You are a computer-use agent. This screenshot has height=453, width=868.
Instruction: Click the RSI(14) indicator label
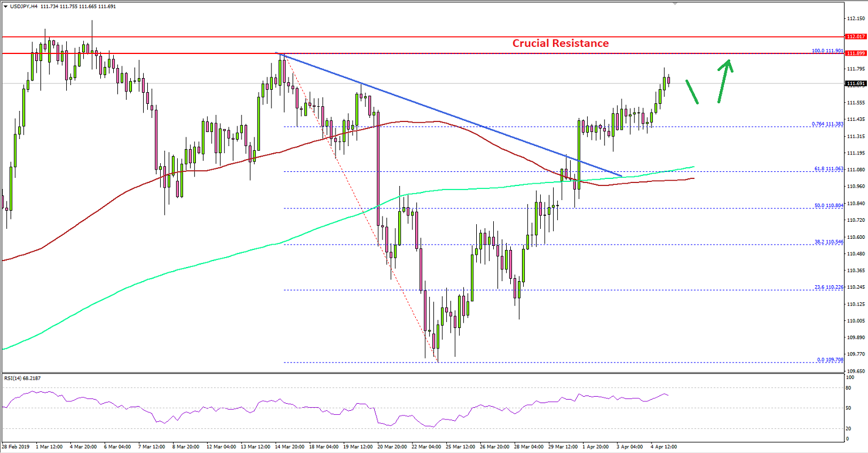(x=22, y=378)
